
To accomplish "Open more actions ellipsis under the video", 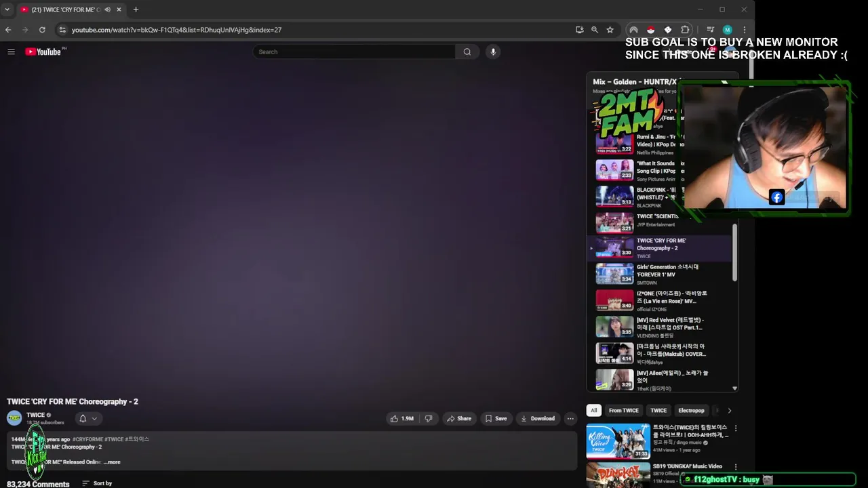I will pos(570,418).
